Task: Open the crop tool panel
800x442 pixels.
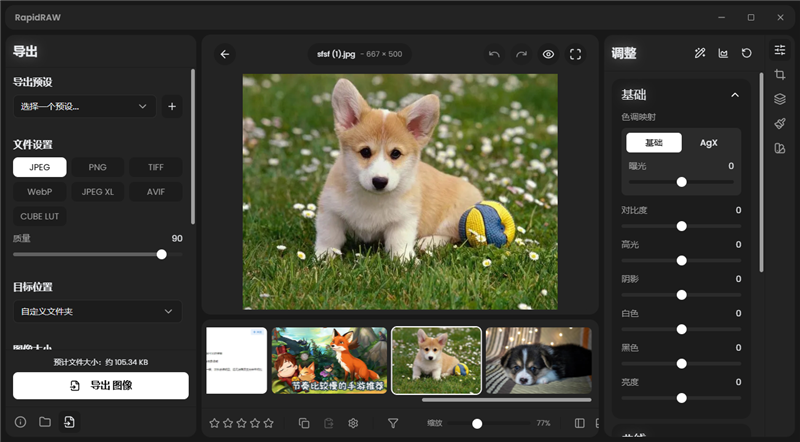Action: (780, 75)
